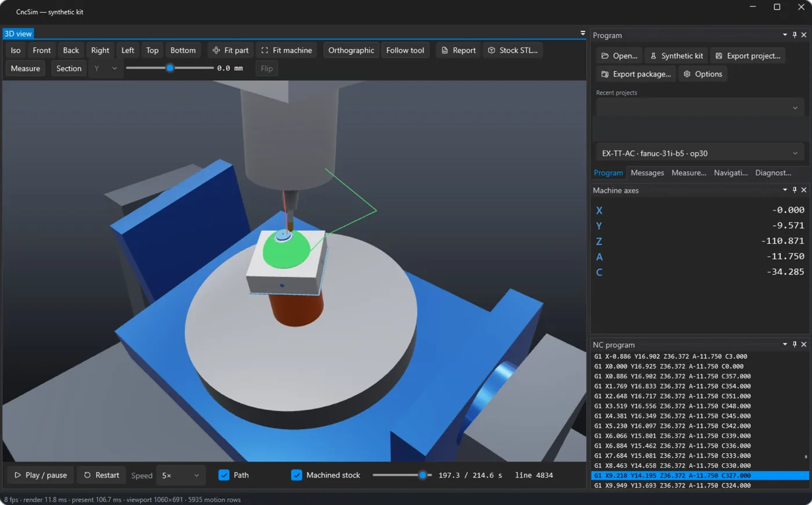Select the Top view button
The width and height of the screenshot is (812, 505).
point(153,50)
